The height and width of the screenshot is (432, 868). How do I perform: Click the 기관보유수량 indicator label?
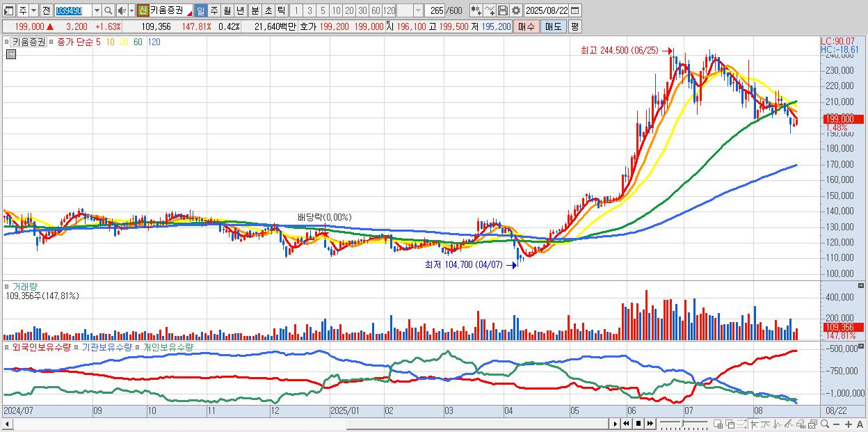pyautogui.click(x=108, y=346)
